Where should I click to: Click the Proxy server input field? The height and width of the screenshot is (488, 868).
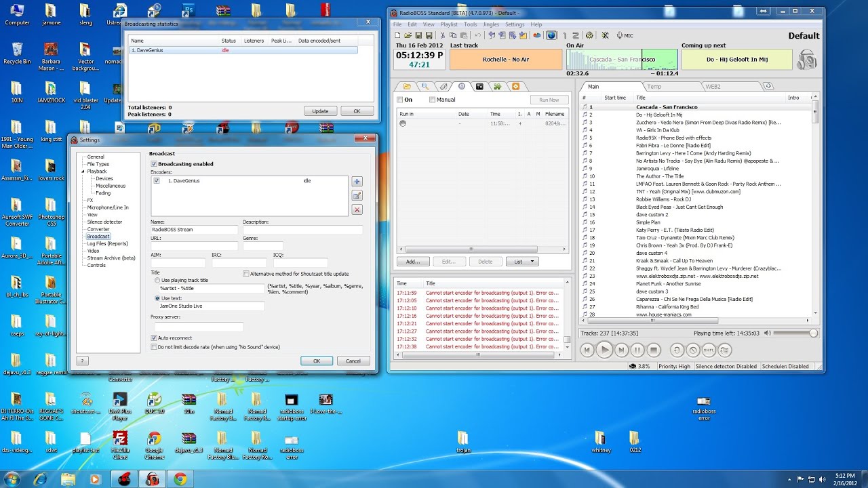(199, 327)
